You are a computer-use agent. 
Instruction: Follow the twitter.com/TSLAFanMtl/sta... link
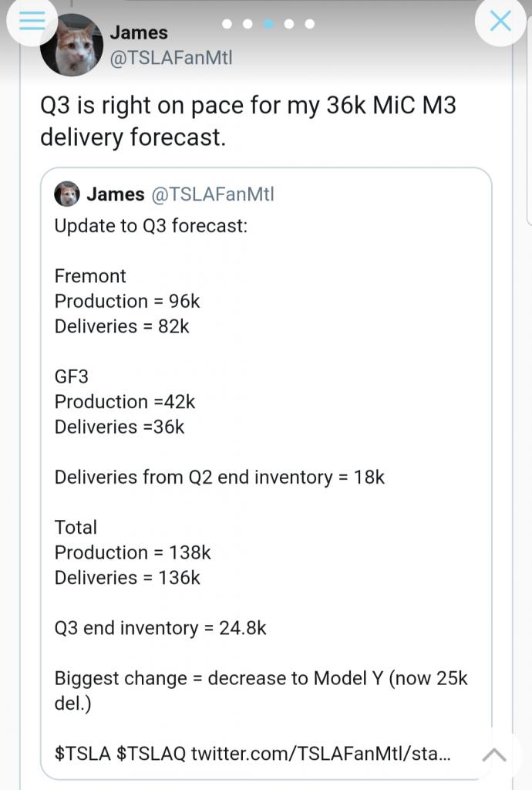(321, 753)
